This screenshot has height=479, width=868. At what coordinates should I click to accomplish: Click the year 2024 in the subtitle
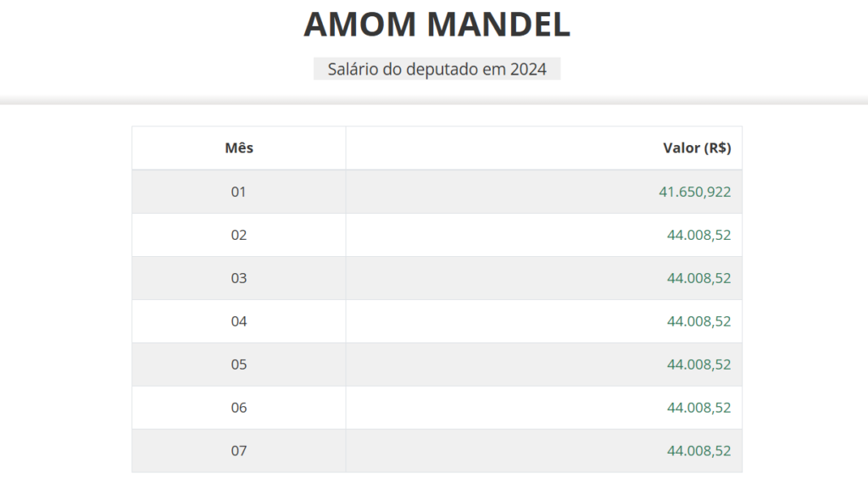click(x=528, y=70)
